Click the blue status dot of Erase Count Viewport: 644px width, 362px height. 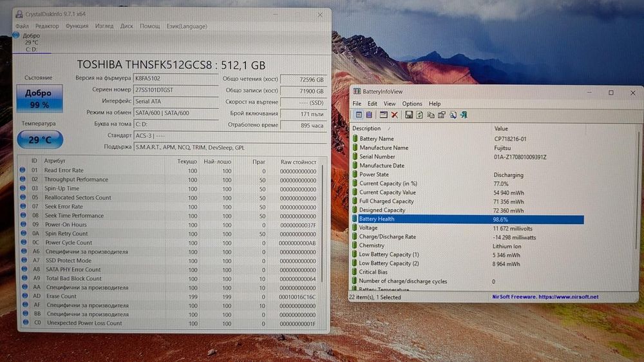coord(25,296)
